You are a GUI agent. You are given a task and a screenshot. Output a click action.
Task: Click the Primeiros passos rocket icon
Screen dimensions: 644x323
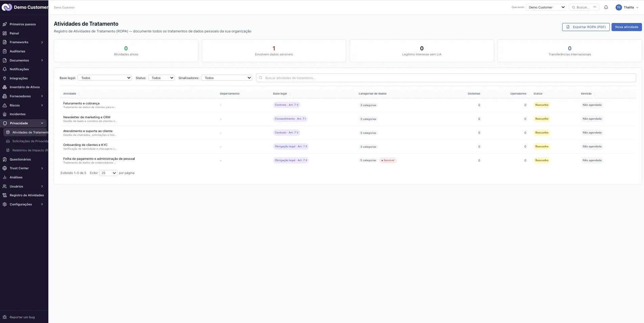point(5,24)
